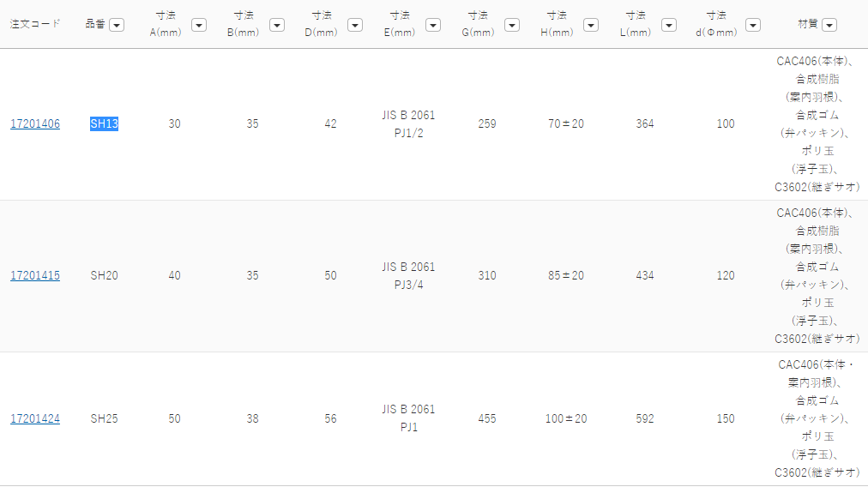Viewport: 868px width, 487px height.
Task: Open the 寸法 A(mm) filter dropdown
Action: [199, 25]
